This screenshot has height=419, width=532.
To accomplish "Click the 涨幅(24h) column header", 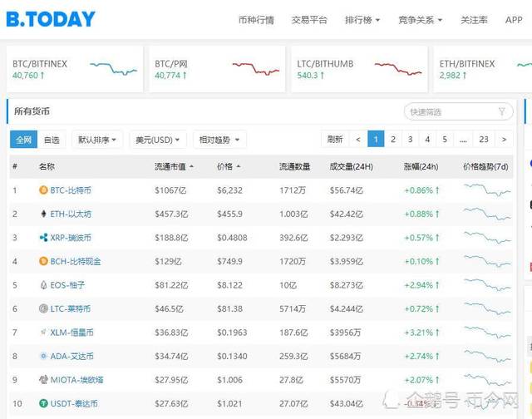I will pyautogui.click(x=421, y=166).
